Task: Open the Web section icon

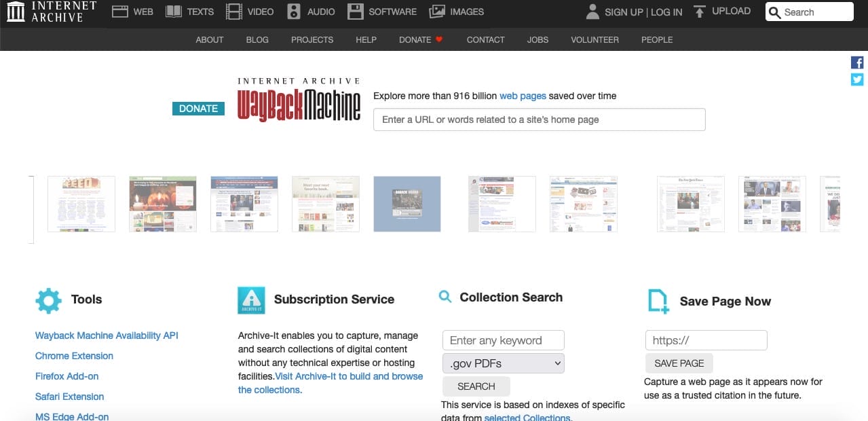Action: (121, 11)
